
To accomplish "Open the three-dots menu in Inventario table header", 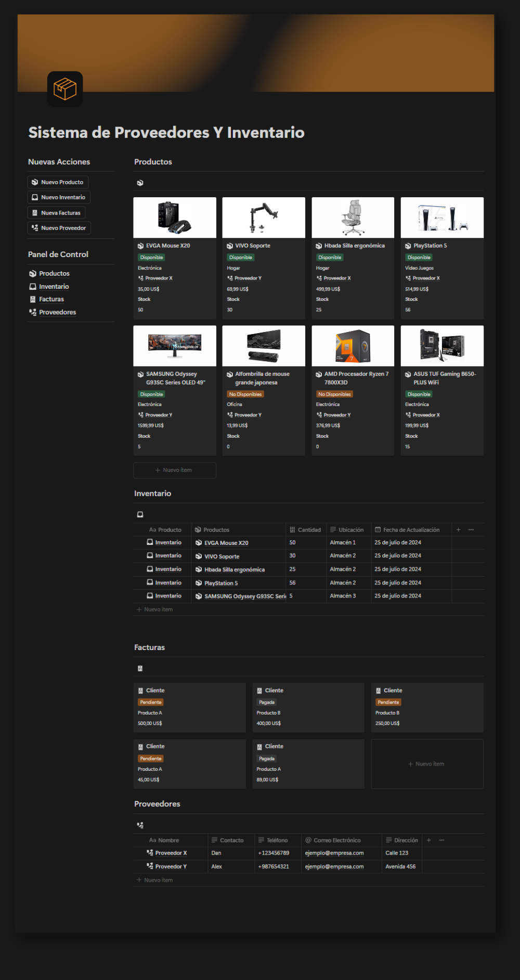I will tap(471, 530).
